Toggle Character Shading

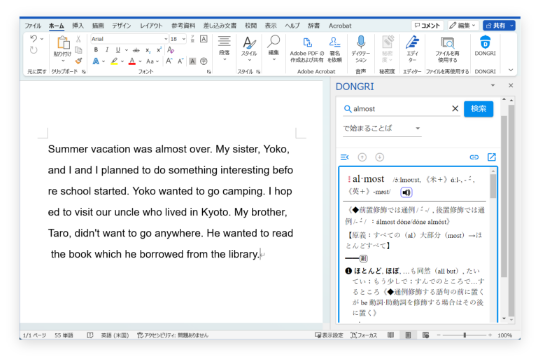click(193, 61)
